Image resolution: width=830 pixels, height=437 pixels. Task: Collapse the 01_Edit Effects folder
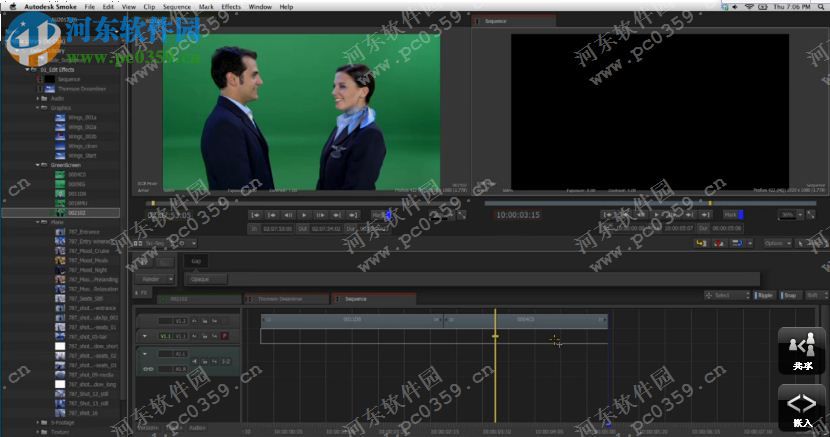click(28, 70)
